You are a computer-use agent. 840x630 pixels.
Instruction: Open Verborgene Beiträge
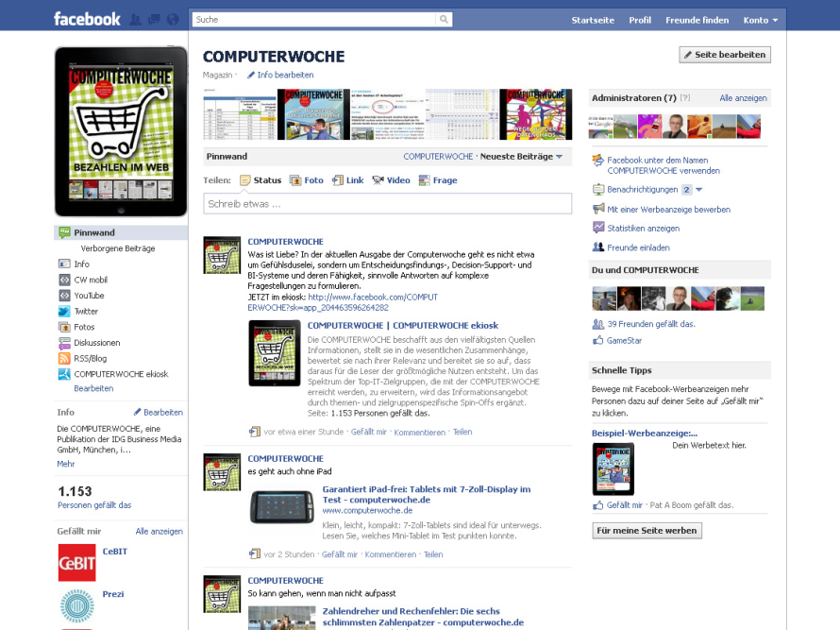coord(118,248)
